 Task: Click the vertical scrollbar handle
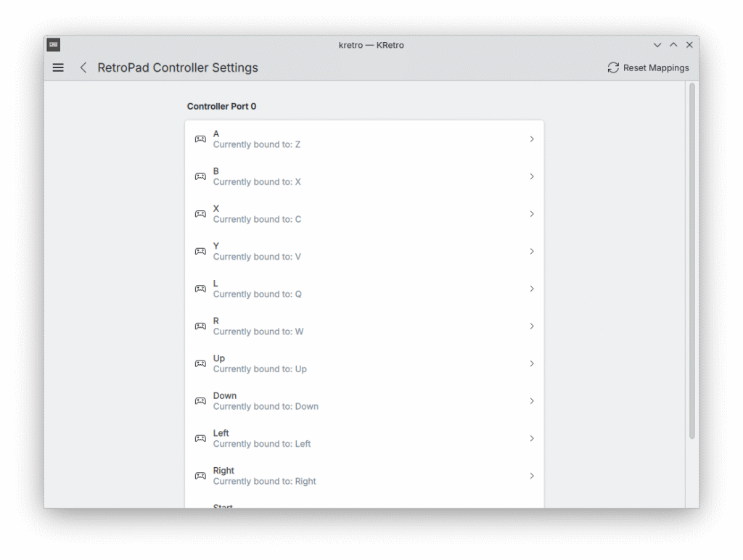tap(691, 261)
